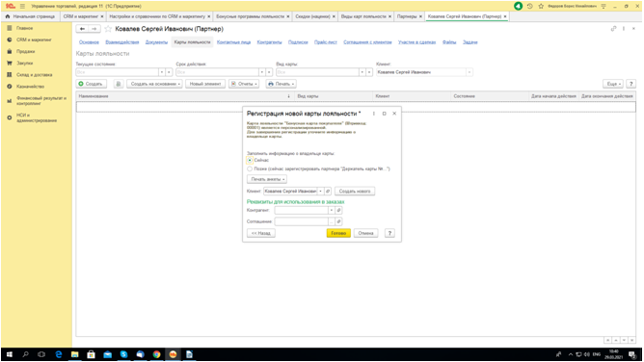Screen dimensions: 644x362
Task: Open the Начальная страница window tab
Action: 31,16
